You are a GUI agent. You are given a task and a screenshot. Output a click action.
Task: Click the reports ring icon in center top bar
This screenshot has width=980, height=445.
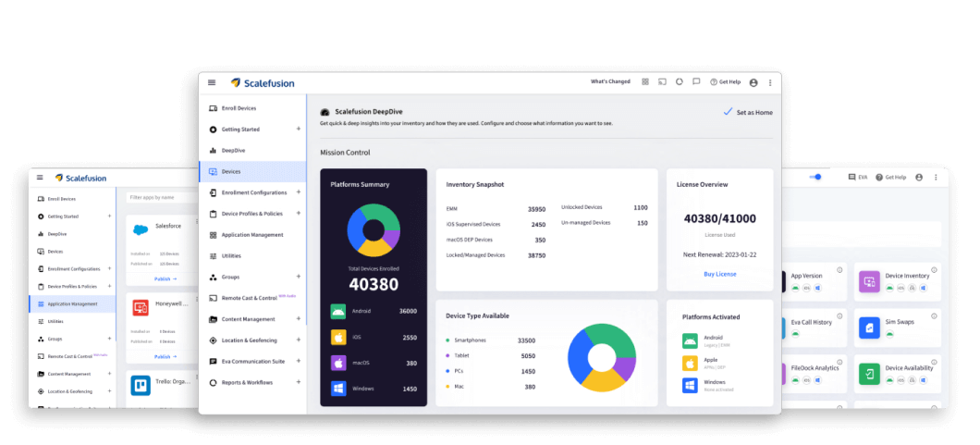pyautogui.click(x=680, y=81)
